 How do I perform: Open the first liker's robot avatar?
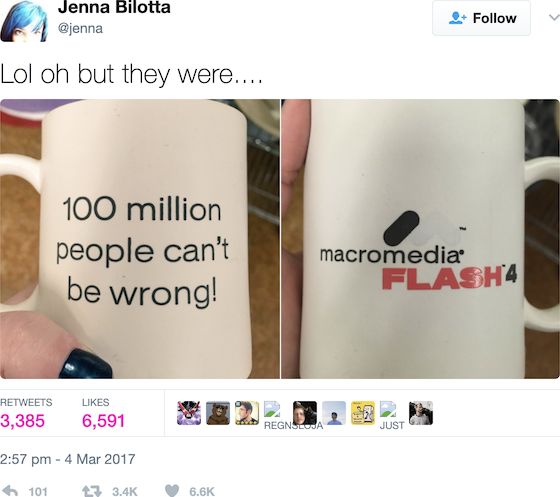coord(189,413)
